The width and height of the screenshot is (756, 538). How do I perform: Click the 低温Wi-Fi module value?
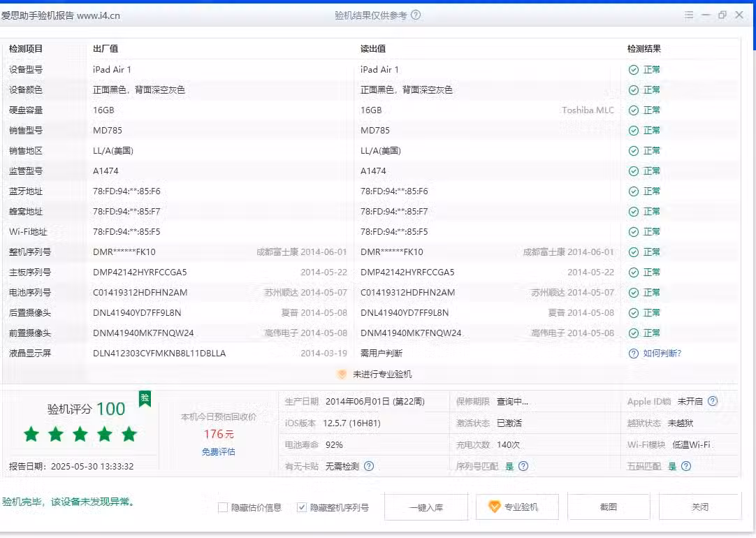coord(692,444)
